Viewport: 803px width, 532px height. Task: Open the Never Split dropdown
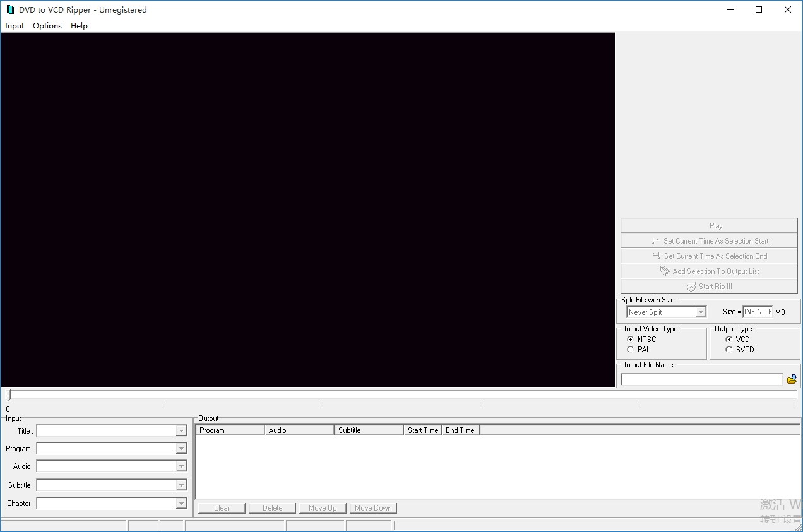[700, 312]
